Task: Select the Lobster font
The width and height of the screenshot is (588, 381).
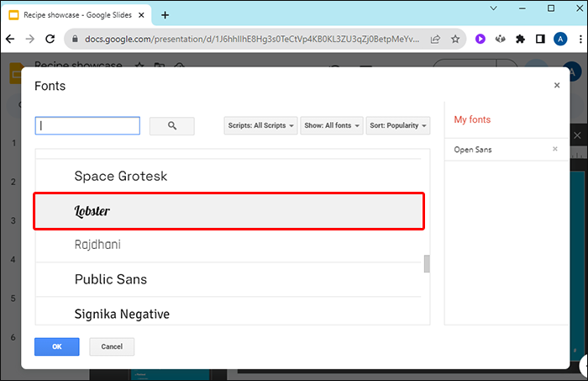Action: [x=228, y=210]
